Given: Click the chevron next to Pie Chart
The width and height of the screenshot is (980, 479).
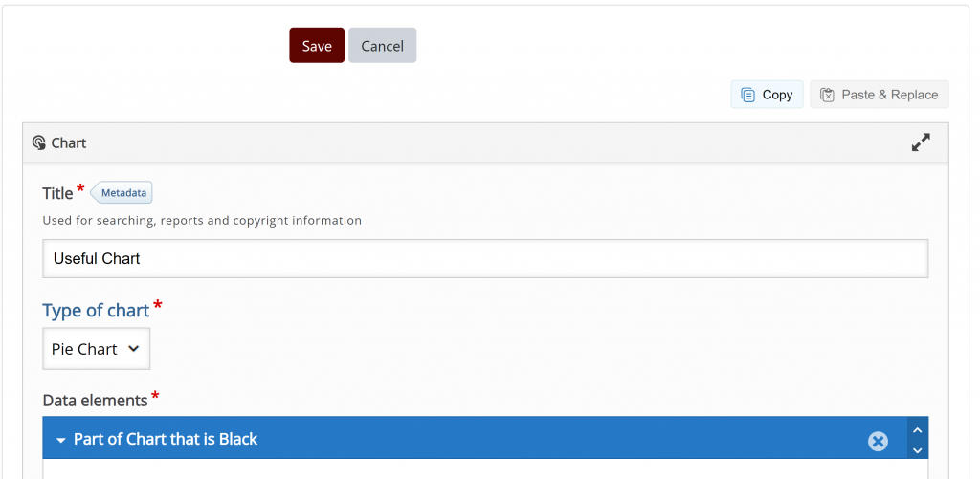Looking at the screenshot, I should (x=133, y=348).
